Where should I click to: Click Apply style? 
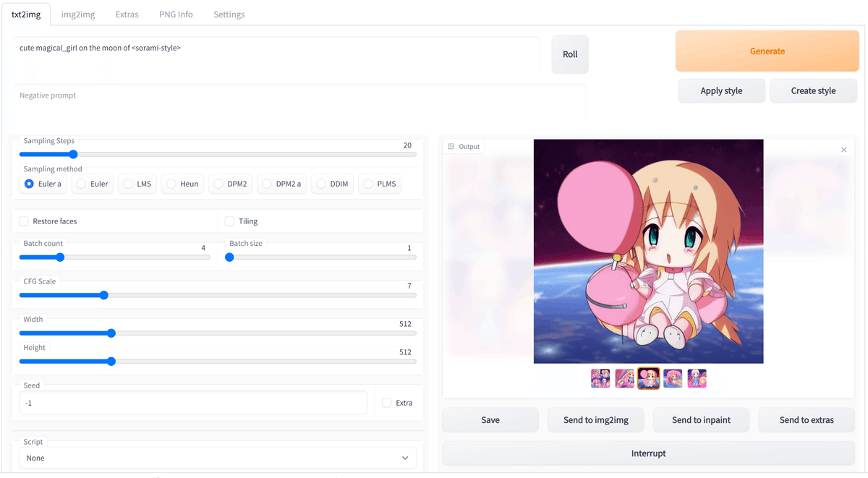pos(721,90)
